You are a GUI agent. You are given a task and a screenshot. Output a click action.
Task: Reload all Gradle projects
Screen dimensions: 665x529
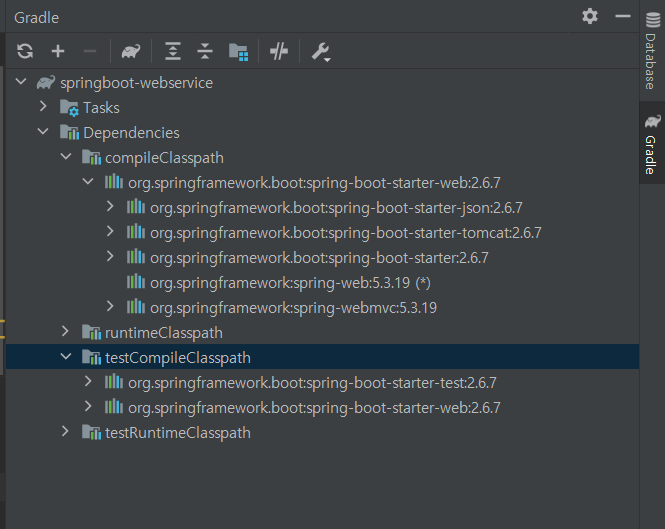coord(25,51)
